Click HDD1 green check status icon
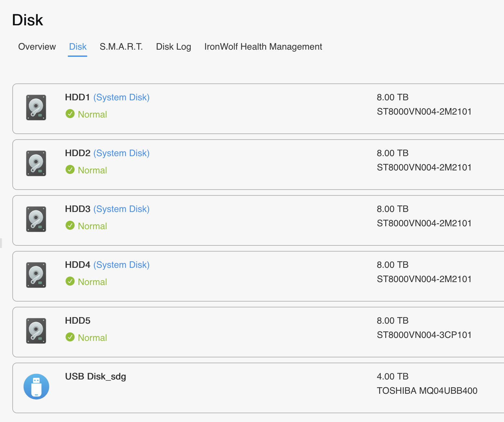Viewport: 504px width, 422px height. [x=70, y=114]
